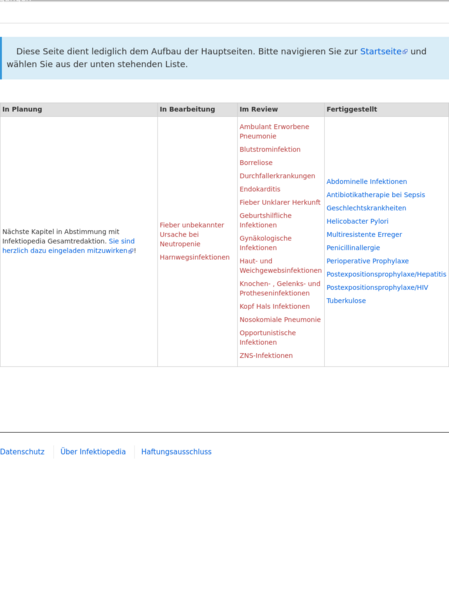
Task: Open Haut- und Weichgewebsinfektionen
Action: point(280,266)
